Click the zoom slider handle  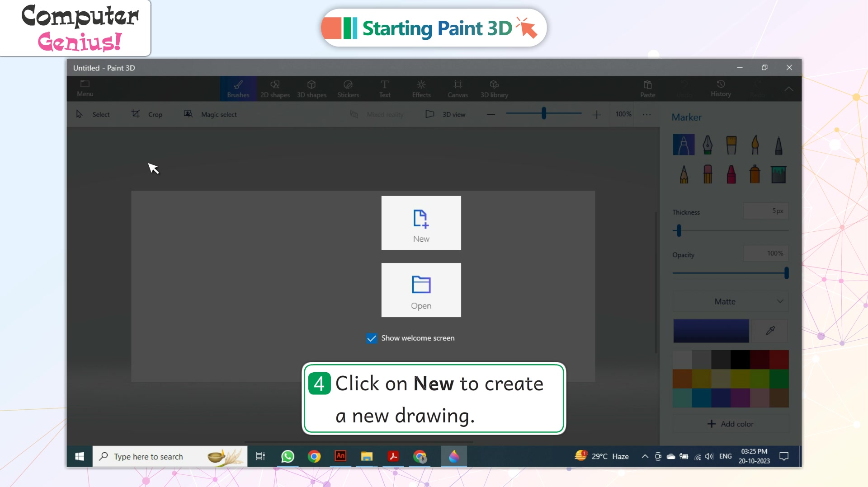click(544, 113)
